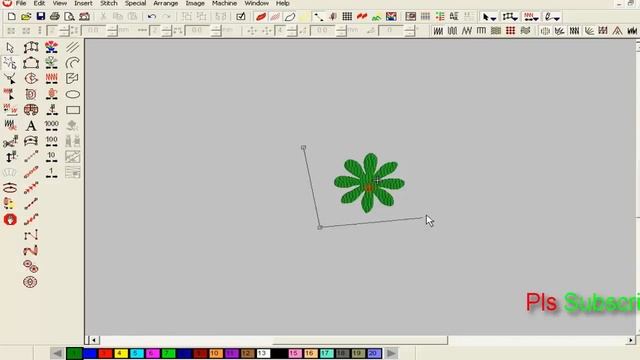Toggle the outline-only leaf display icon
This screenshot has height=360, width=640.
click(290, 17)
